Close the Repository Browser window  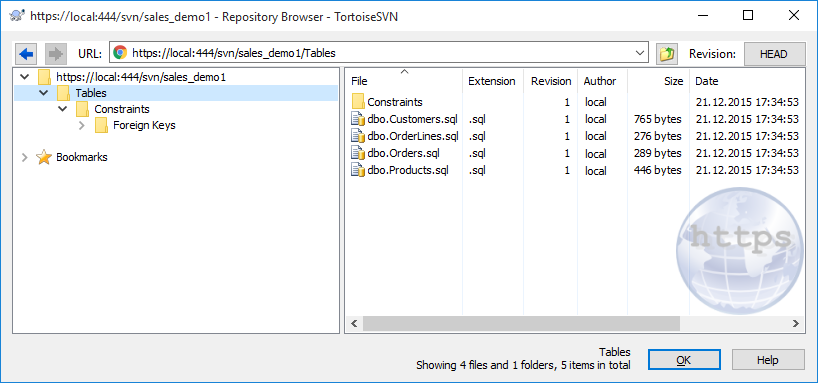pos(793,15)
